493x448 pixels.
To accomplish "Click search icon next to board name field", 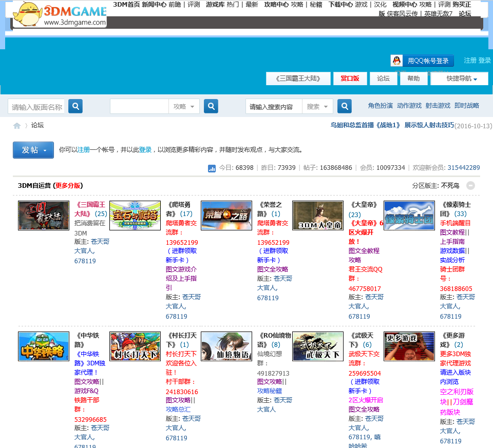I will click(75, 106).
